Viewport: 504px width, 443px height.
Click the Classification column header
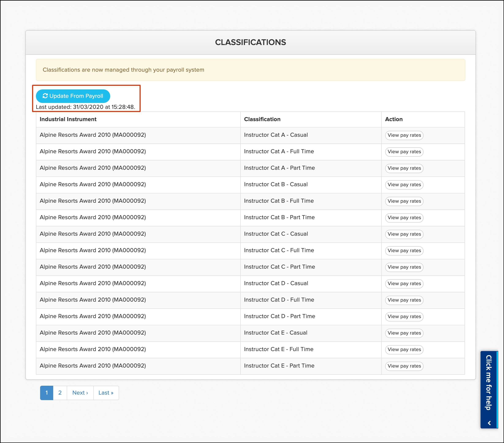click(x=262, y=119)
